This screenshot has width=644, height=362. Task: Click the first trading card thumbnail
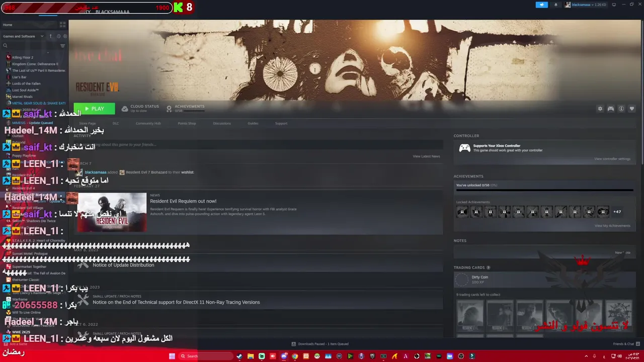pyautogui.click(x=470, y=315)
